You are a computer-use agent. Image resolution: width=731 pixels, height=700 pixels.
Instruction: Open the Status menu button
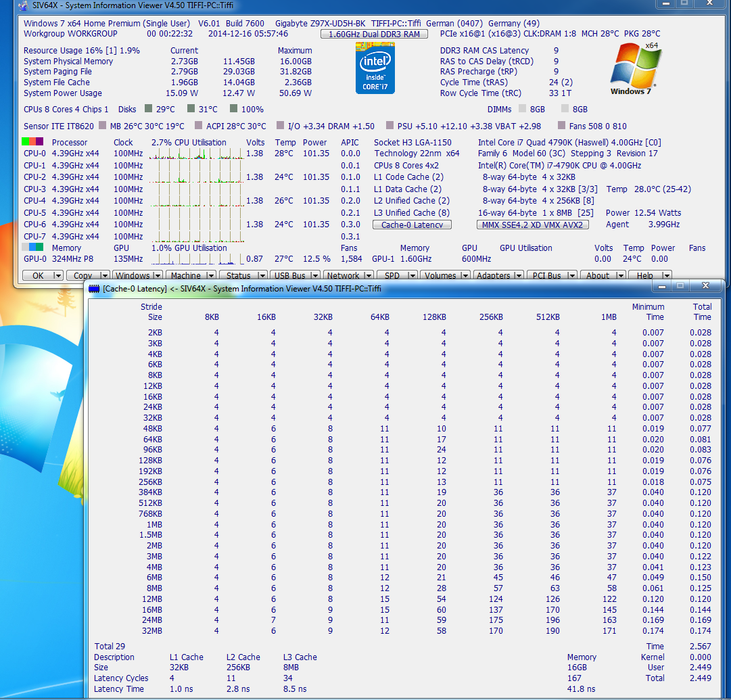pos(238,275)
